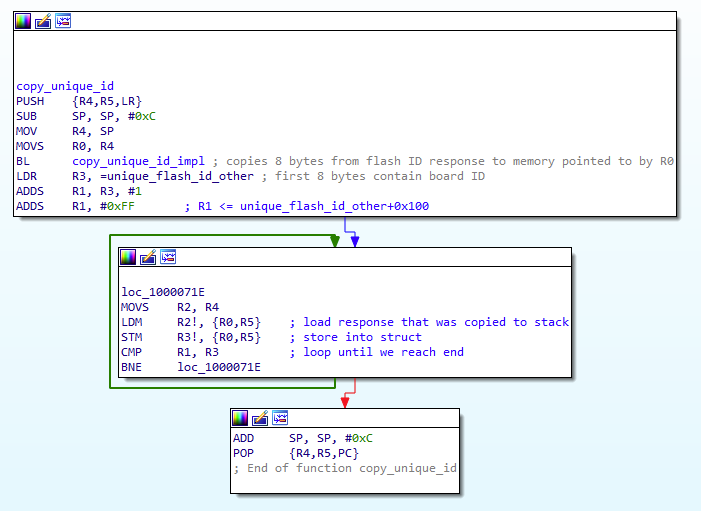
Task: Click the #0xFF immediate value
Action: point(117,206)
